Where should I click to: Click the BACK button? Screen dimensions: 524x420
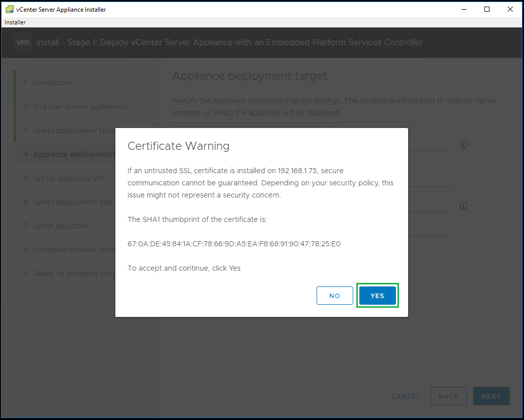pos(448,397)
